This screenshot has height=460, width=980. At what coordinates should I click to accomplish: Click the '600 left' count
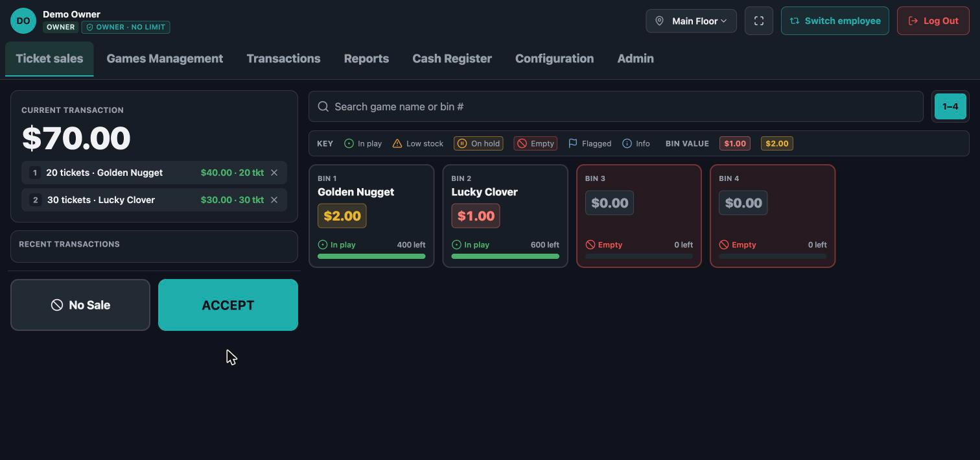pos(544,245)
